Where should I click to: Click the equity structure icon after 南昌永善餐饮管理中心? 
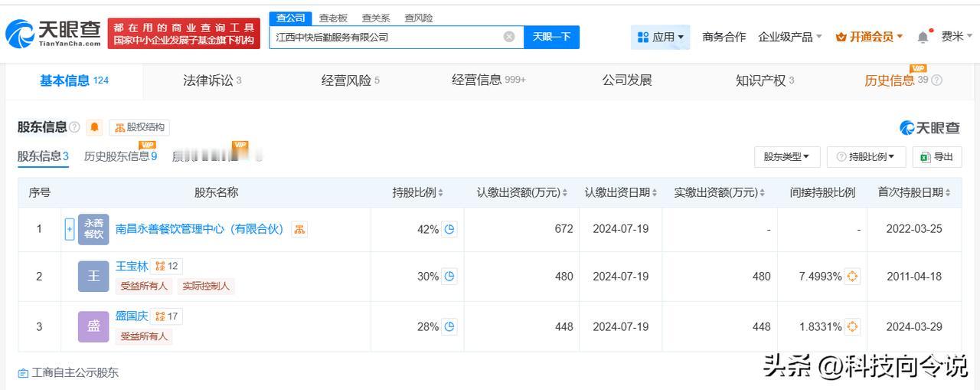tap(299, 229)
